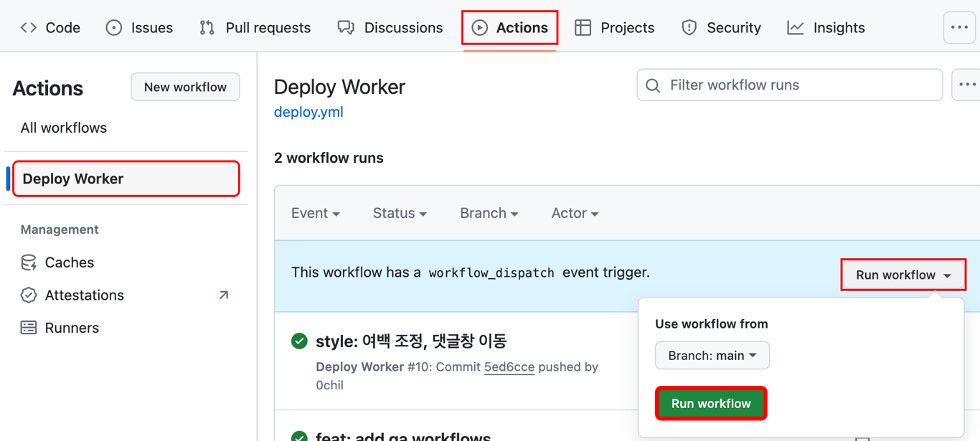Click the New workflow button
The height and width of the screenshot is (441, 980).
pos(185,87)
